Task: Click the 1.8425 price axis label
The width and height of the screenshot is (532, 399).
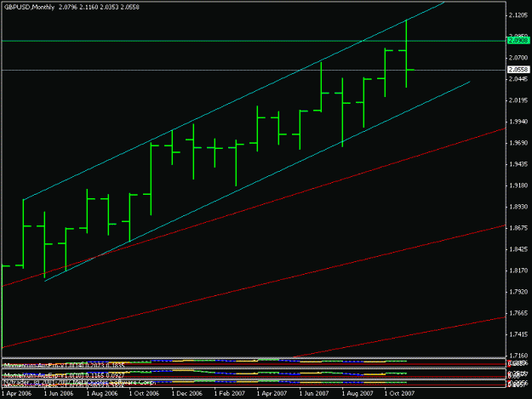Action: point(518,249)
